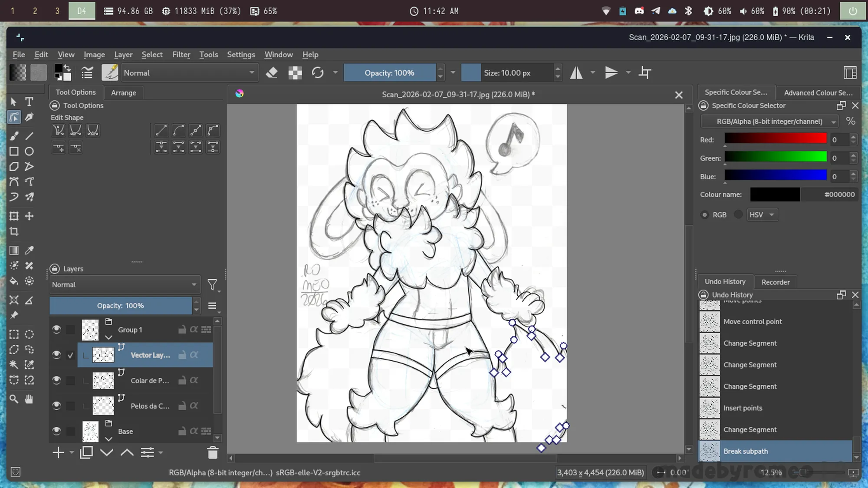This screenshot has height=488, width=868.
Task: Switch to the Arrange tab
Action: click(x=123, y=93)
